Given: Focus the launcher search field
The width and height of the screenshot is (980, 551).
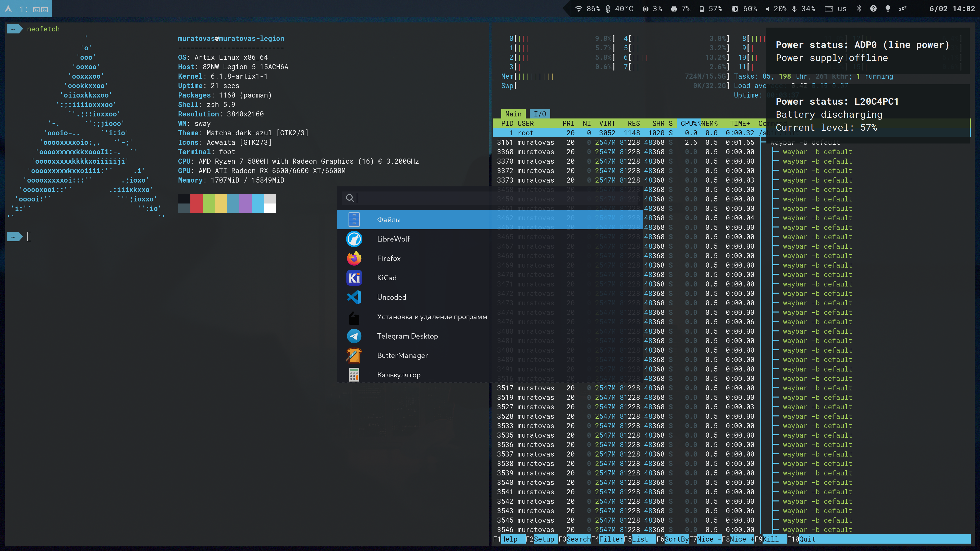Looking at the screenshot, I should pyautogui.click(x=419, y=198).
